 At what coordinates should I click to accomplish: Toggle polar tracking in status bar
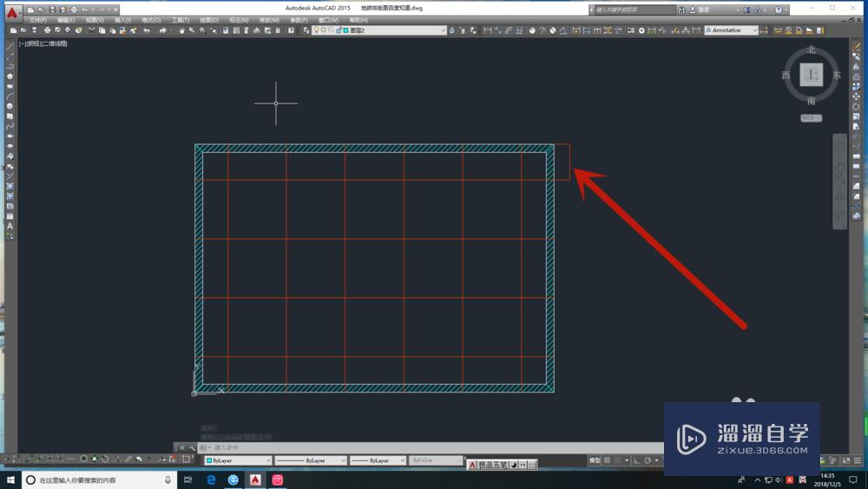point(648,460)
